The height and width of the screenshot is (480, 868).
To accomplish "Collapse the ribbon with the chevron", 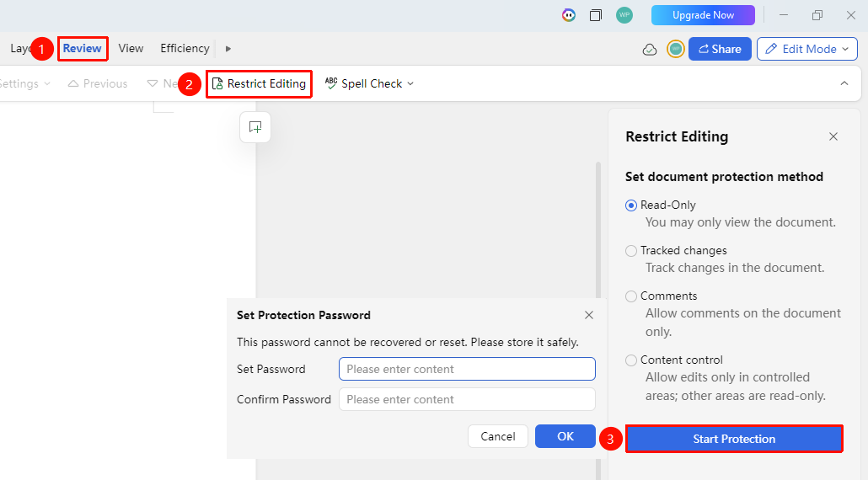I will coord(844,83).
